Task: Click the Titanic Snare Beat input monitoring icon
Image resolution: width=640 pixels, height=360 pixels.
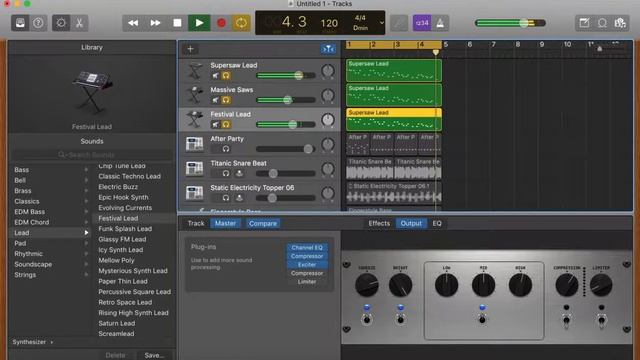Action: point(240,173)
